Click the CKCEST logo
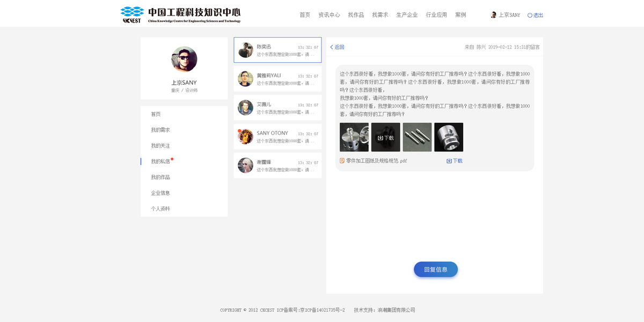The height and width of the screenshot is (322, 644). [180, 14]
